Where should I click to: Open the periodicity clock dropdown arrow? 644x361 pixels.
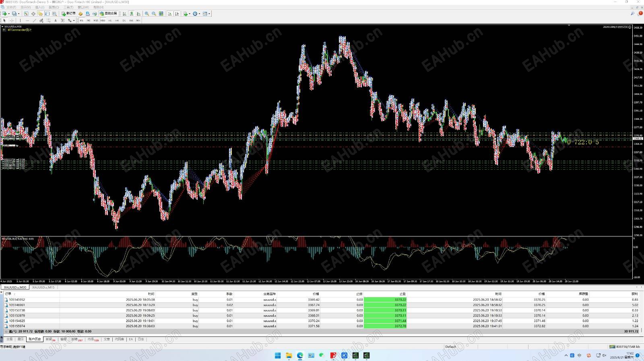pyautogui.click(x=199, y=14)
